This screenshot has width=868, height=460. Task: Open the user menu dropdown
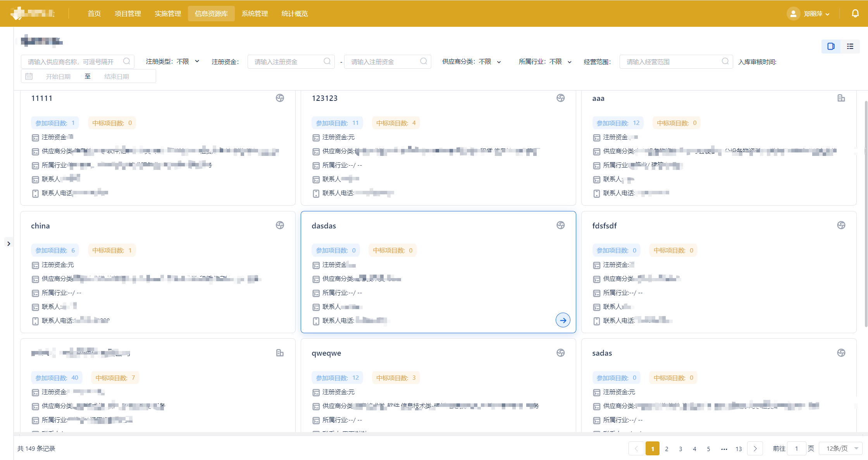click(x=816, y=14)
